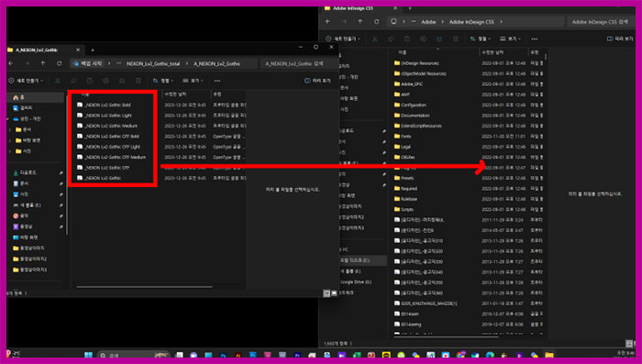Click Delete trash icon in A_NEXON_Lv2_Gothic window
This screenshot has height=364, width=642.
pyautogui.click(x=138, y=81)
